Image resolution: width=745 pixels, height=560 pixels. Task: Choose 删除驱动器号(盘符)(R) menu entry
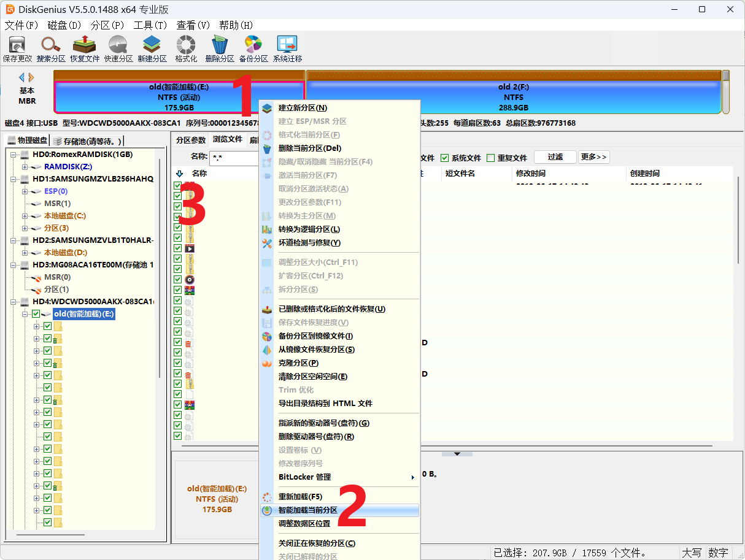[340, 437]
